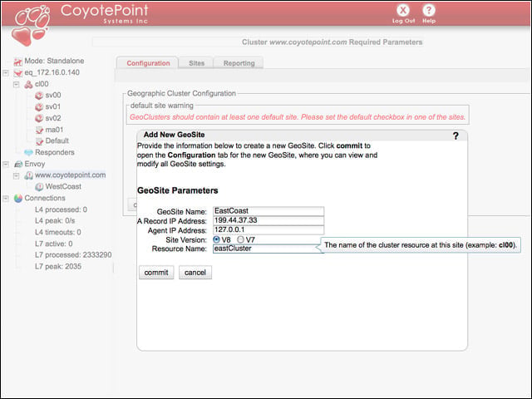The width and height of the screenshot is (532, 399).
Task: Open dialog help question mark
Action: [456, 135]
